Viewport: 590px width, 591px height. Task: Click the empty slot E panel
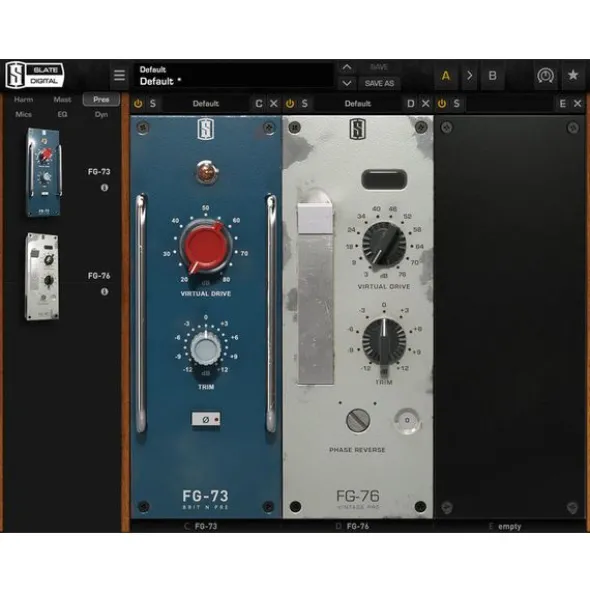pos(510,317)
